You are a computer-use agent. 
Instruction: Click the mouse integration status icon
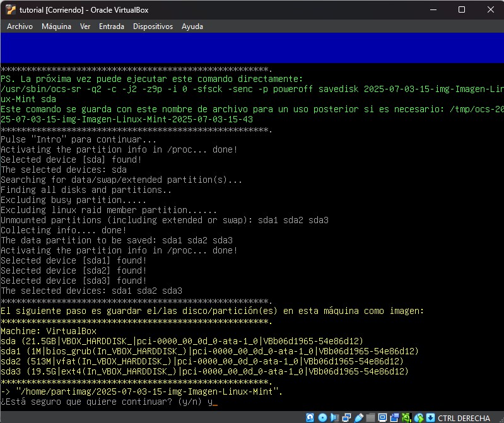(x=419, y=417)
